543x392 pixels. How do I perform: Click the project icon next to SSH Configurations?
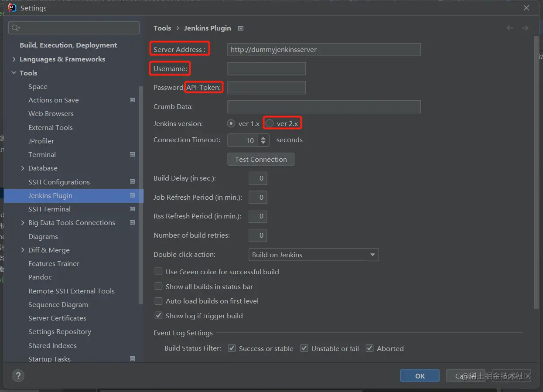133,182
